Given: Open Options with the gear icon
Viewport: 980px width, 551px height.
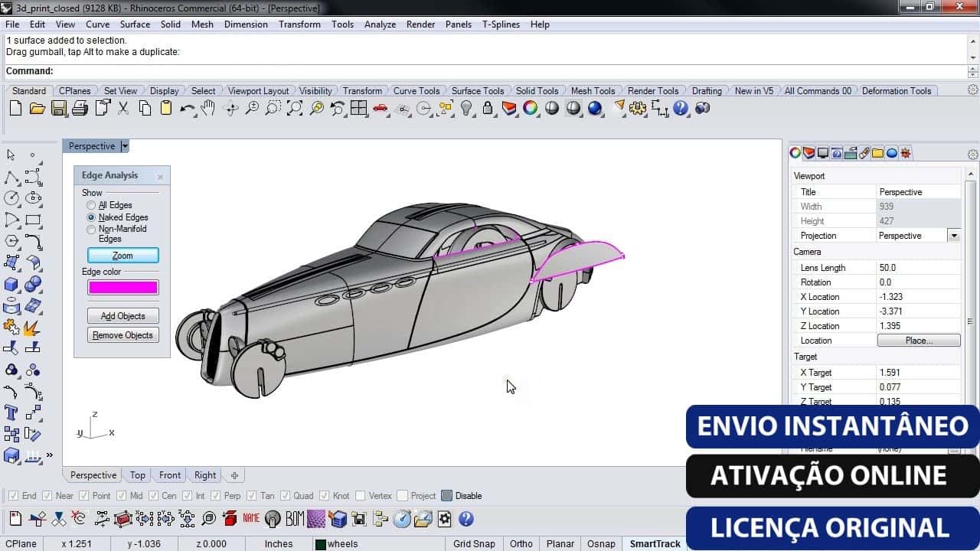Looking at the screenshot, I should pyautogui.click(x=638, y=109).
